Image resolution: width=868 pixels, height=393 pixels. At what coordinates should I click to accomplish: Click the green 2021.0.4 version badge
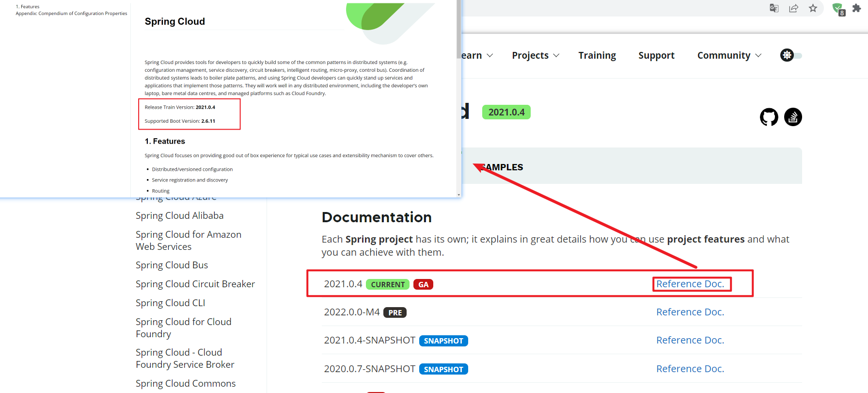(x=506, y=112)
